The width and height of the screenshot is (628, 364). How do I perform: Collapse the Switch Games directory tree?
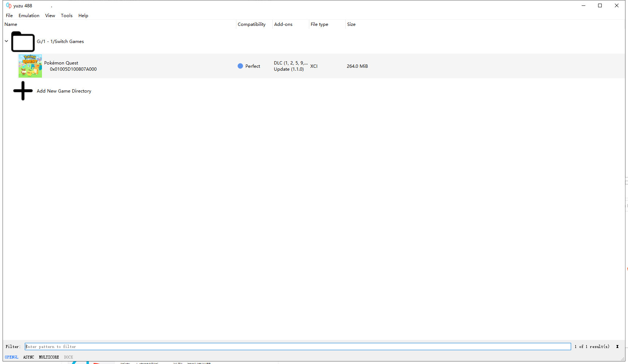pos(7,41)
